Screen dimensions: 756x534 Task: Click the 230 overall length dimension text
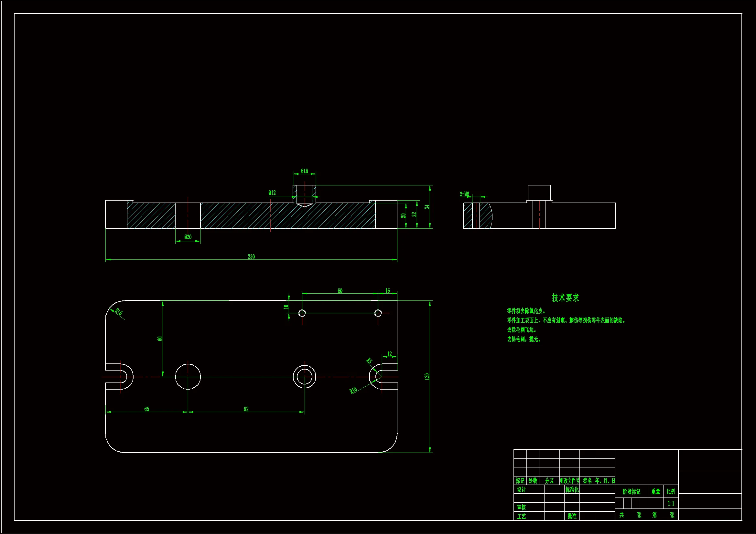pyautogui.click(x=251, y=257)
